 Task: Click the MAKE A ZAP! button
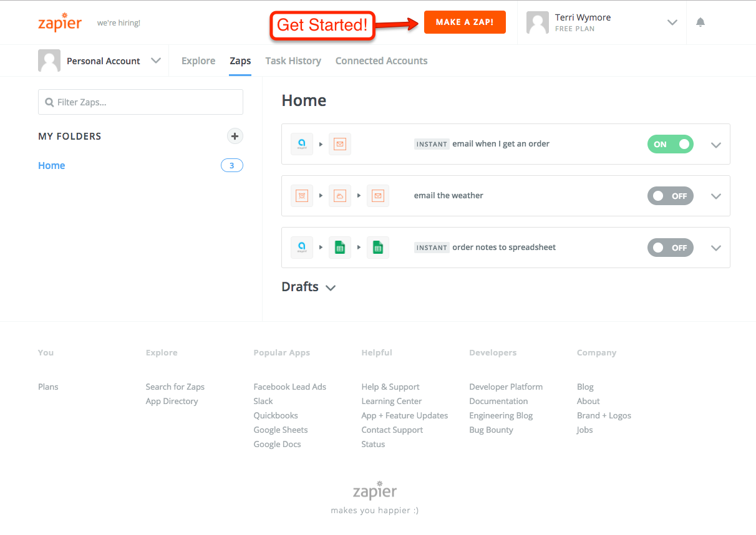[x=465, y=22]
